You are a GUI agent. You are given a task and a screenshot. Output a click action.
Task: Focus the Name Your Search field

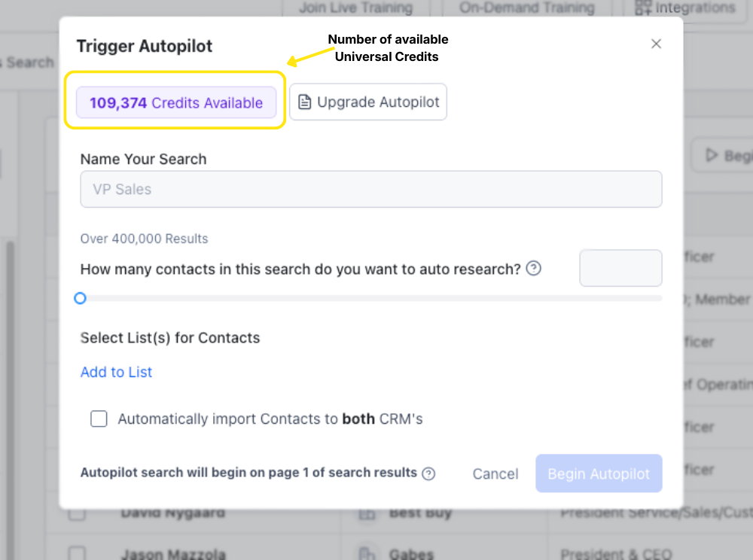click(370, 190)
